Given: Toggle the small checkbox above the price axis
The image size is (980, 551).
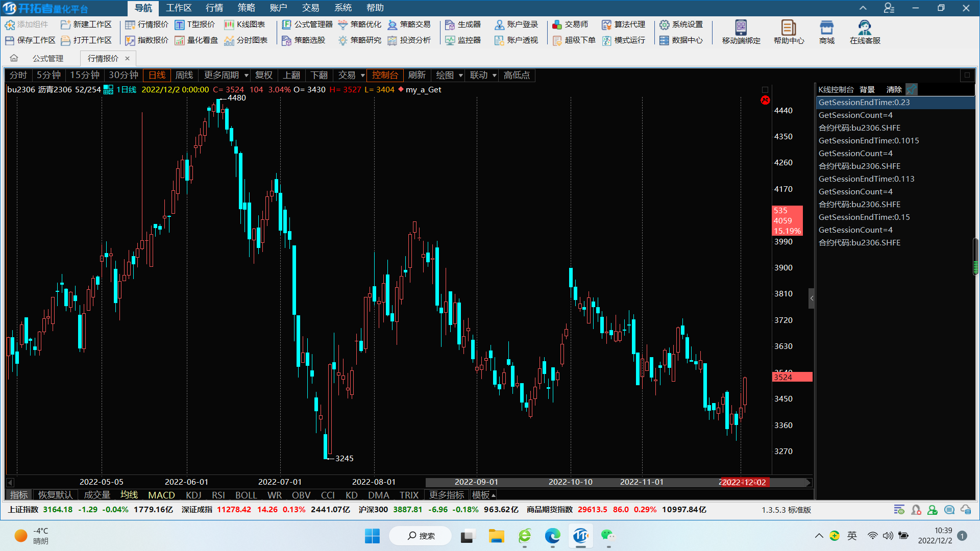Looking at the screenshot, I should [x=765, y=90].
